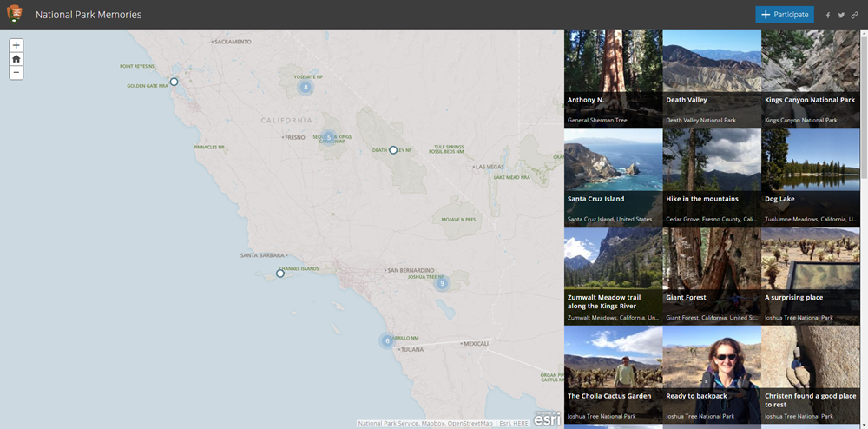Click the Fresno label on the map

pyautogui.click(x=295, y=137)
